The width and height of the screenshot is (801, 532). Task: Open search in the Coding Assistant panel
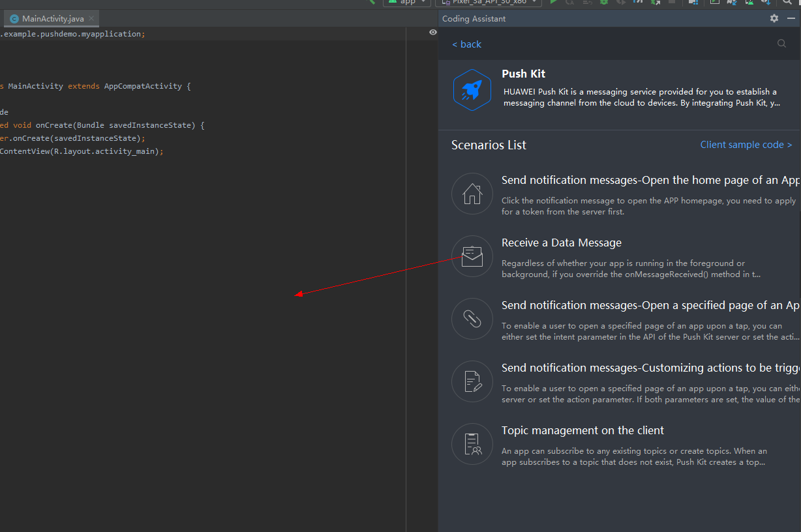(781, 44)
